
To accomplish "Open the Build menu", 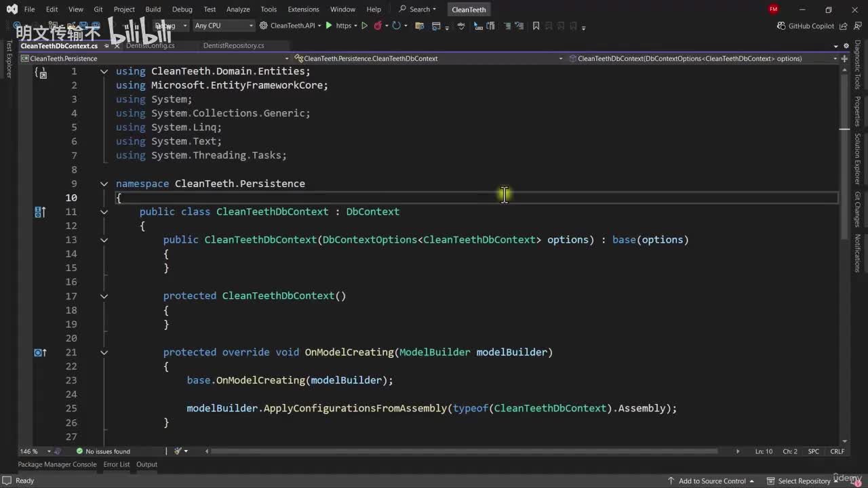I will click(x=153, y=9).
